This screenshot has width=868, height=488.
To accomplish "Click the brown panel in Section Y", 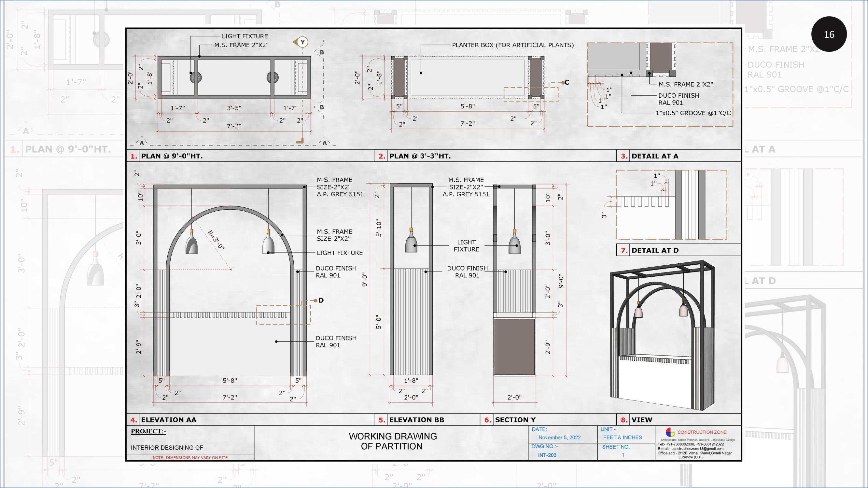I will (514, 347).
